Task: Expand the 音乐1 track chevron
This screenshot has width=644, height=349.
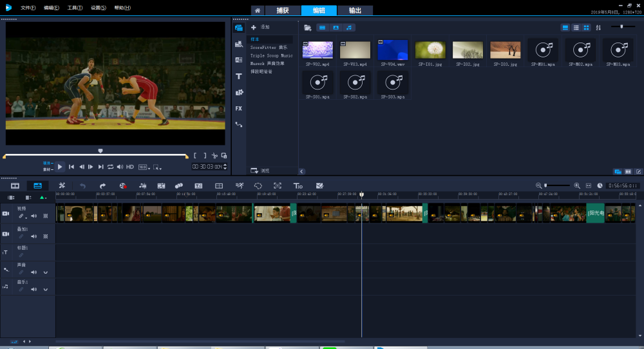Action: coord(46,290)
